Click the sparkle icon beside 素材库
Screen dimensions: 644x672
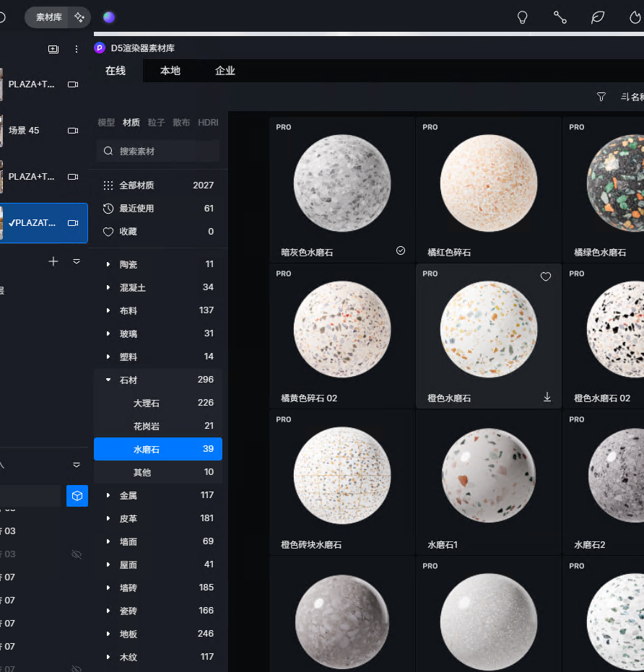[79, 17]
